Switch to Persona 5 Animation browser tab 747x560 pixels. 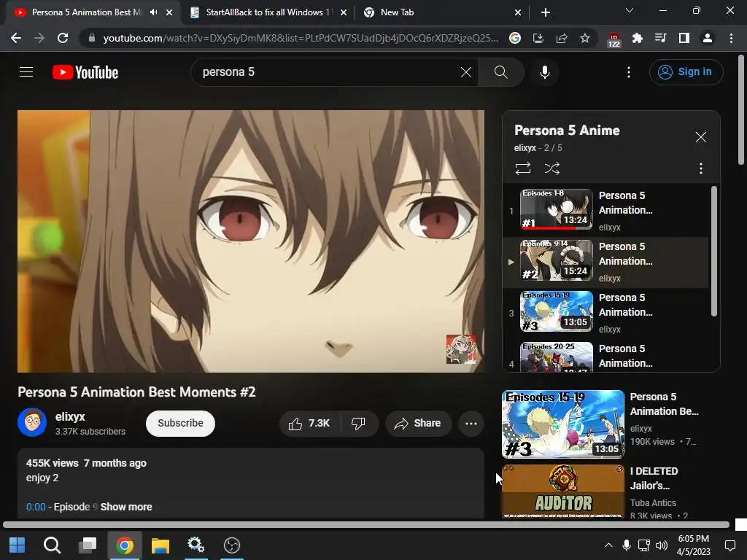pos(86,12)
